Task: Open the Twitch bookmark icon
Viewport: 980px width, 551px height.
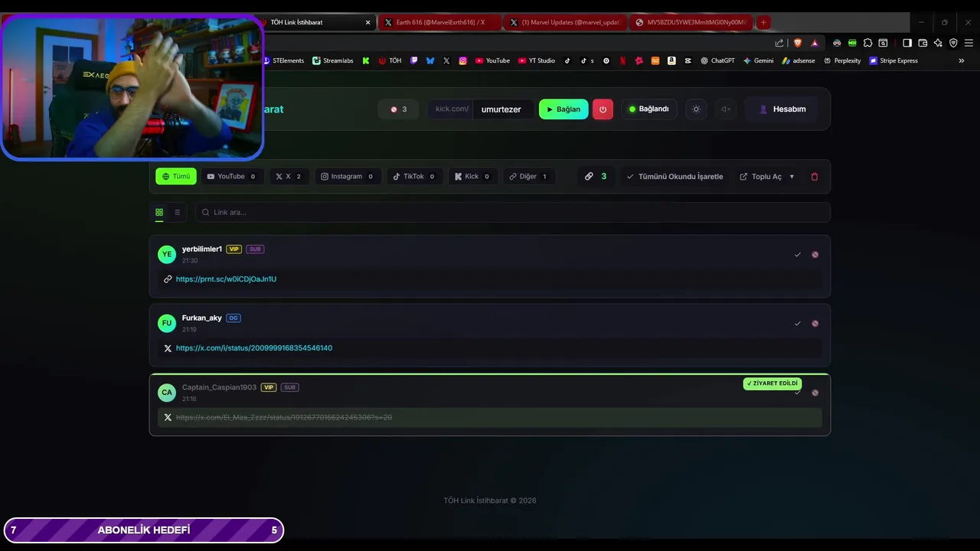Action: 414,60
